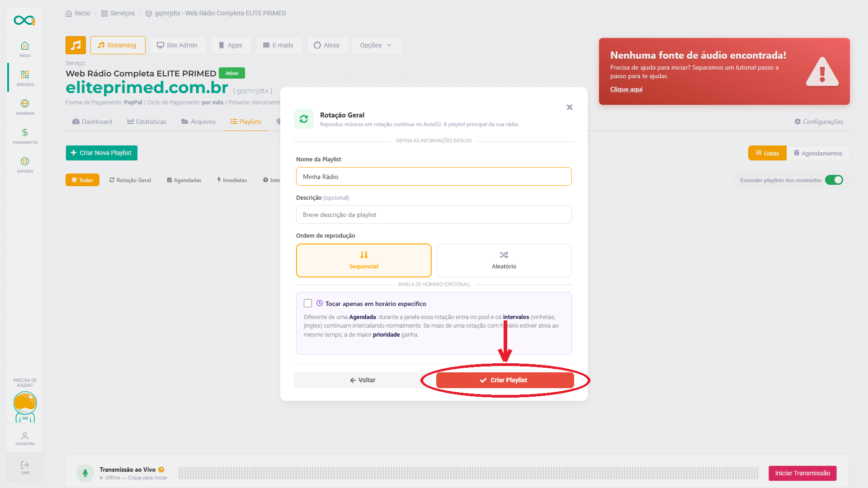Click the Rotação Geral refresh icon in dialog
The height and width of the screenshot is (488, 868).
[x=304, y=119]
